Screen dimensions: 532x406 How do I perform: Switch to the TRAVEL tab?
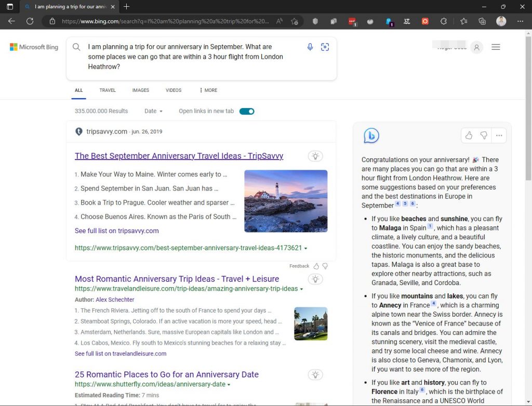click(x=108, y=90)
